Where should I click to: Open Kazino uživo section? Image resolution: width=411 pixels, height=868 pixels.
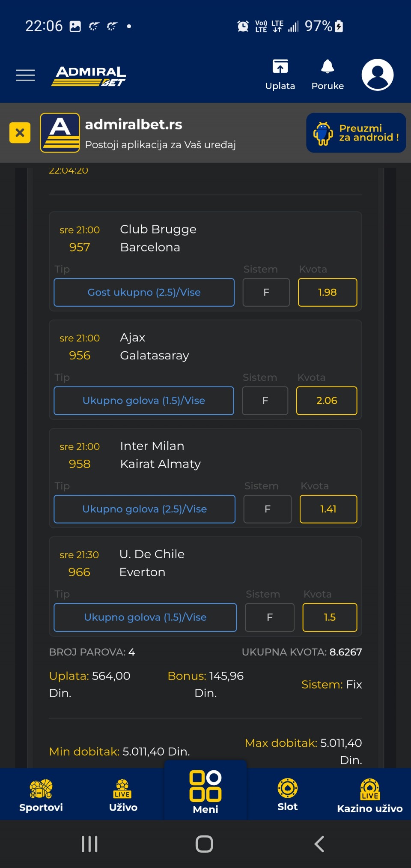369,795
